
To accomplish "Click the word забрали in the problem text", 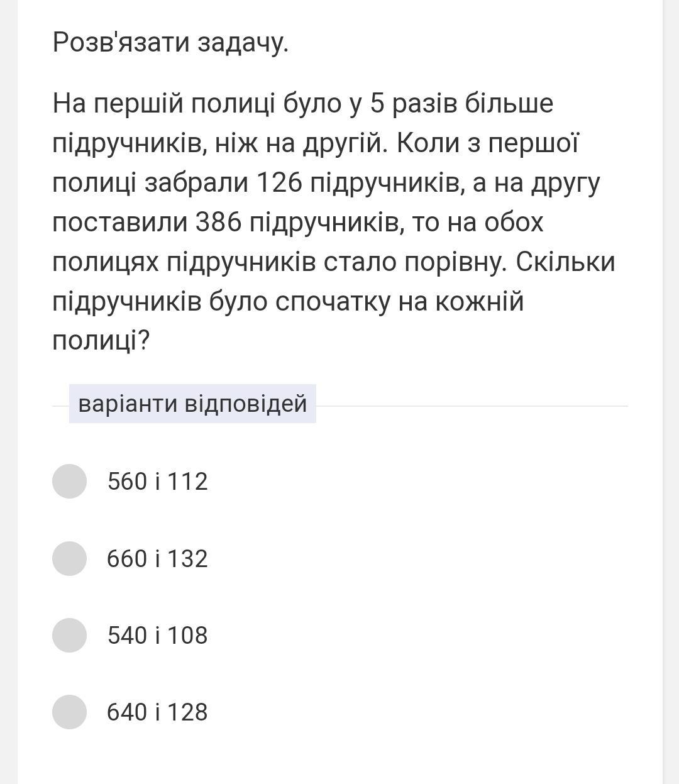I will point(197,183).
